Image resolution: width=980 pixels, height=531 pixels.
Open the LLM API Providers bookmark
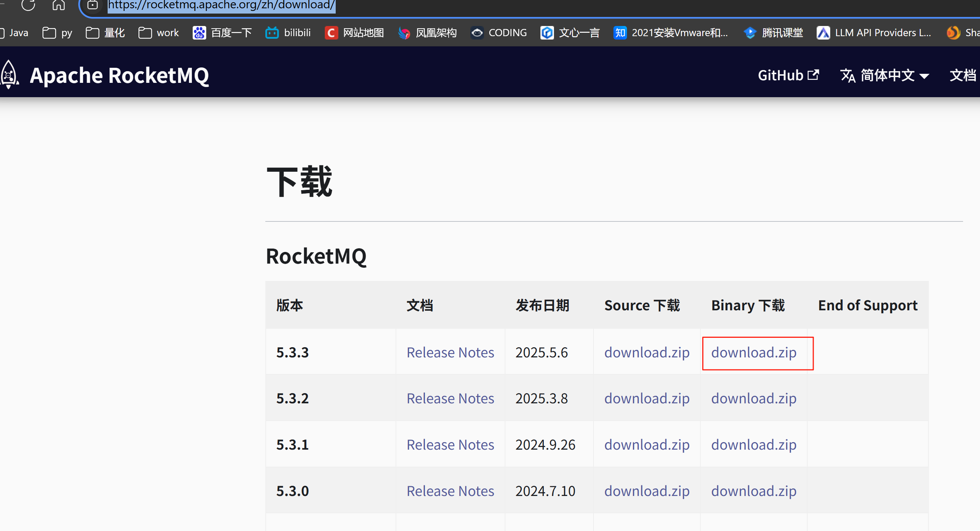coord(874,33)
